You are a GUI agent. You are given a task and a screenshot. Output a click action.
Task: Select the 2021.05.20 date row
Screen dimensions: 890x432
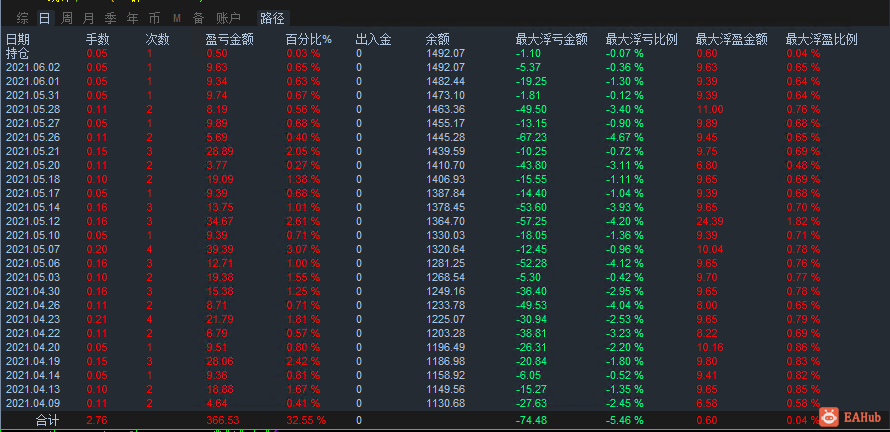[x=32, y=165]
